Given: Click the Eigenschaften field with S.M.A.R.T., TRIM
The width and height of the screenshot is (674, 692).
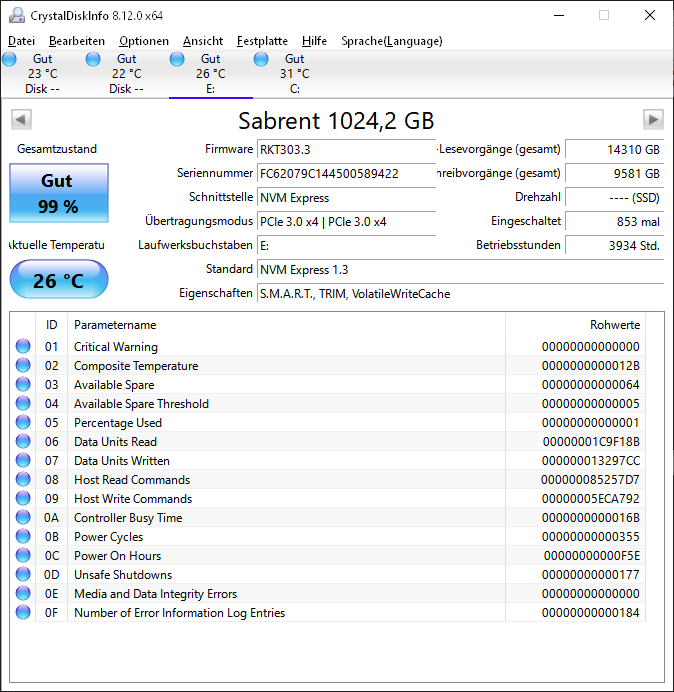Looking at the screenshot, I should coord(460,293).
